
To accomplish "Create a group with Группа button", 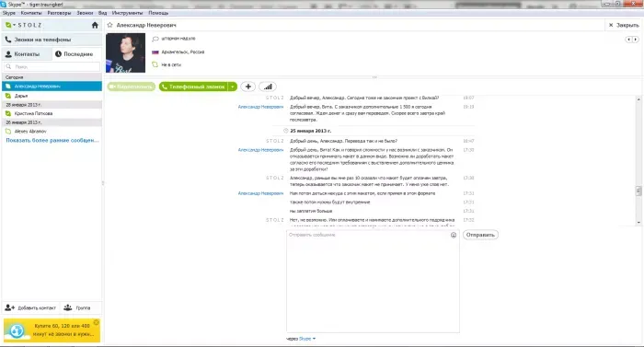I will 77,307.
